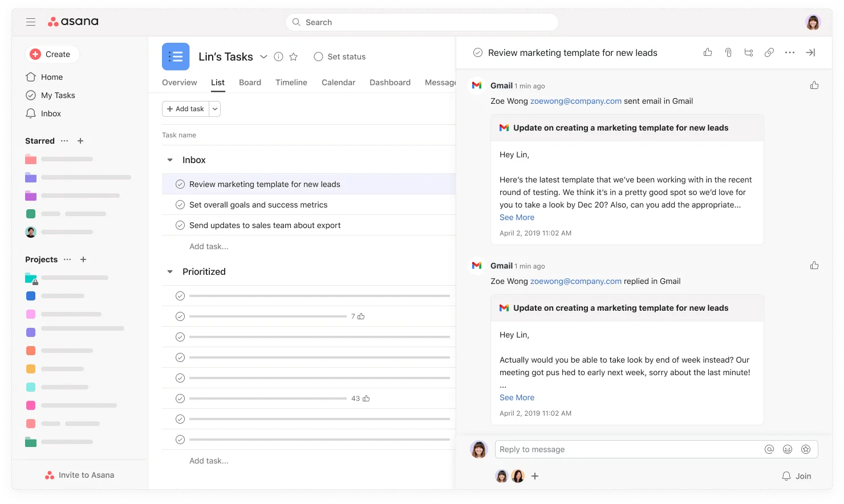Click the red Create button

51,54
